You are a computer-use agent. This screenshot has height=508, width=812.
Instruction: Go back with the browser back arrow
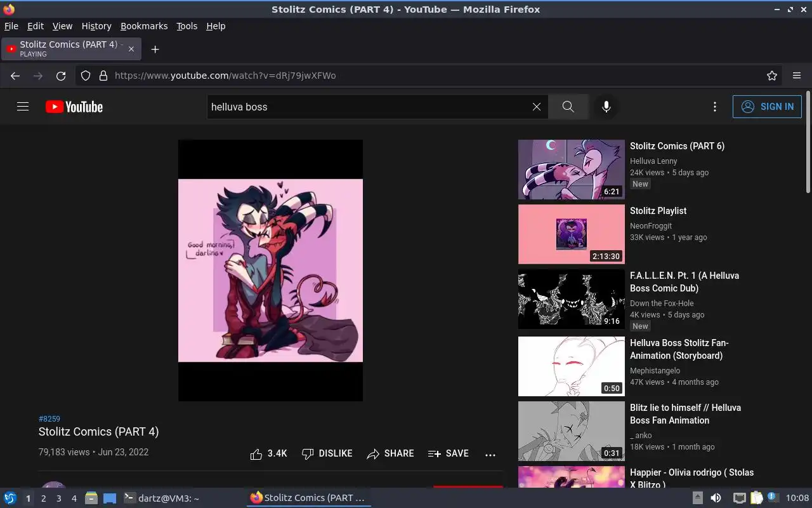(15, 76)
